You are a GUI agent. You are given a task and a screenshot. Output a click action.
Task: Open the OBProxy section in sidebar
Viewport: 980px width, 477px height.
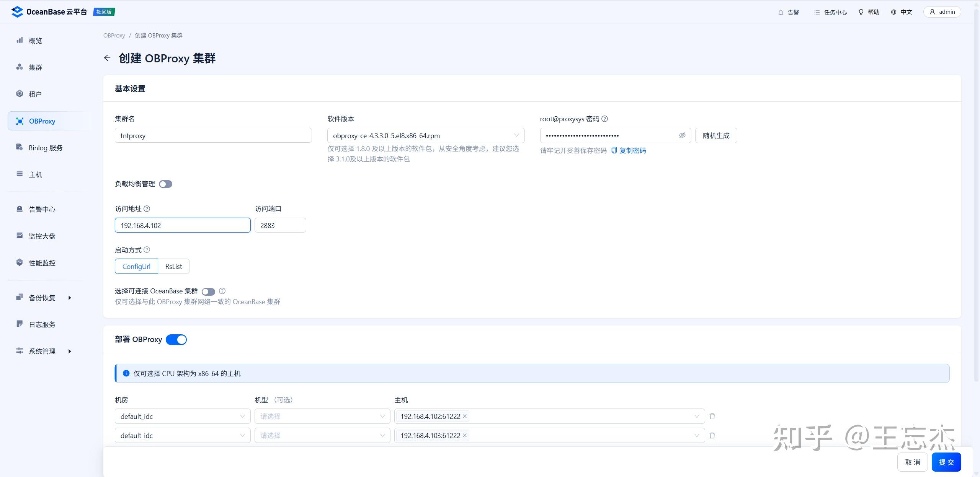point(42,121)
